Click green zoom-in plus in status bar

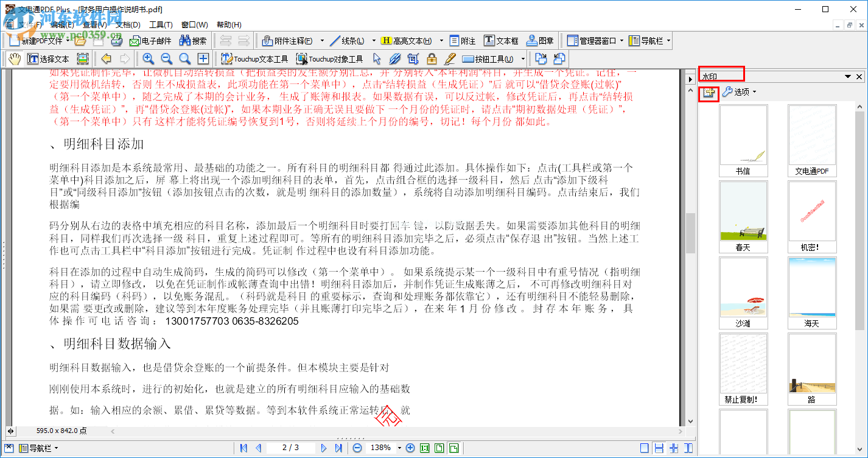click(x=410, y=448)
